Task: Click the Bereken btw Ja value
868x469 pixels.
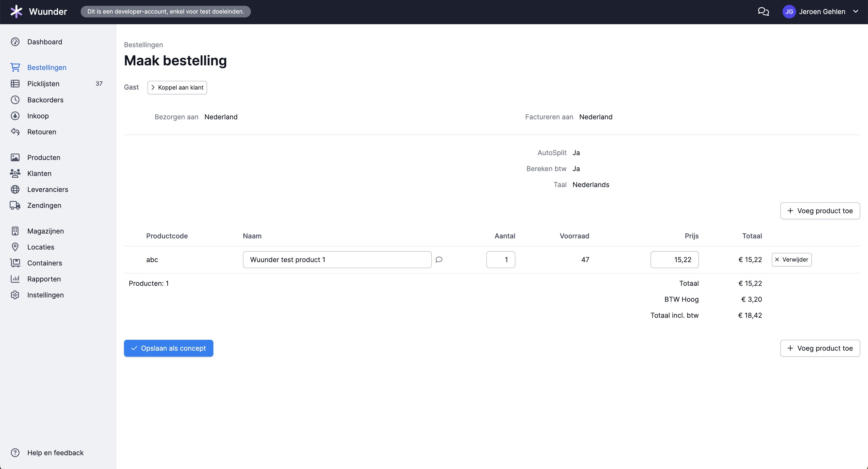Action: (576, 169)
